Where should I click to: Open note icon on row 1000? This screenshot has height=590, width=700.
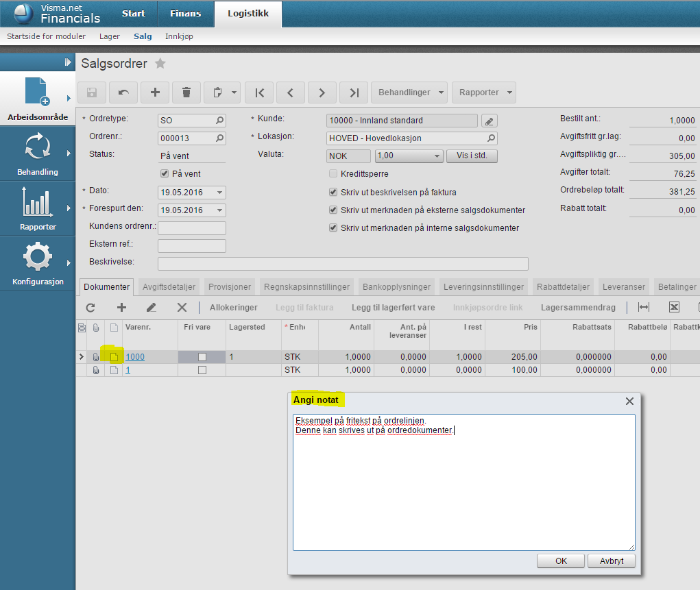(114, 357)
